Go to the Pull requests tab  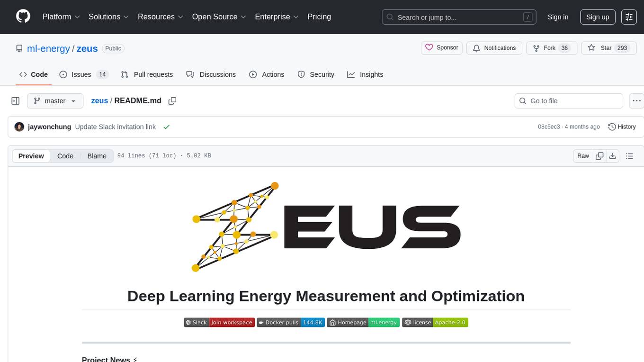click(x=147, y=74)
